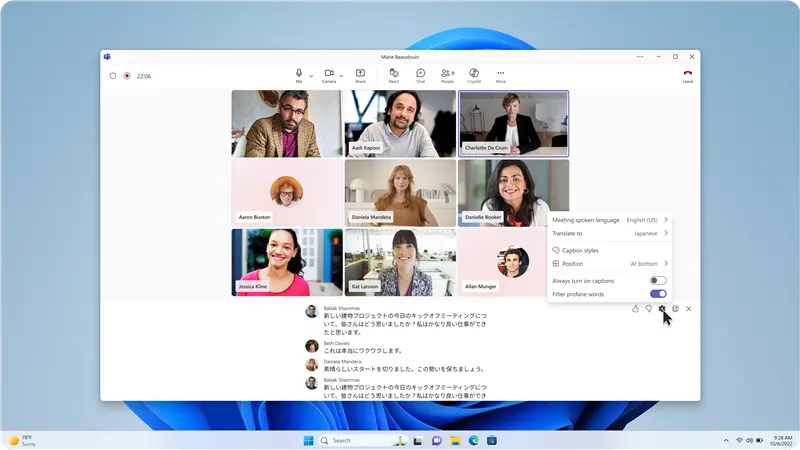Click the Teams logo in title bar

[107, 57]
